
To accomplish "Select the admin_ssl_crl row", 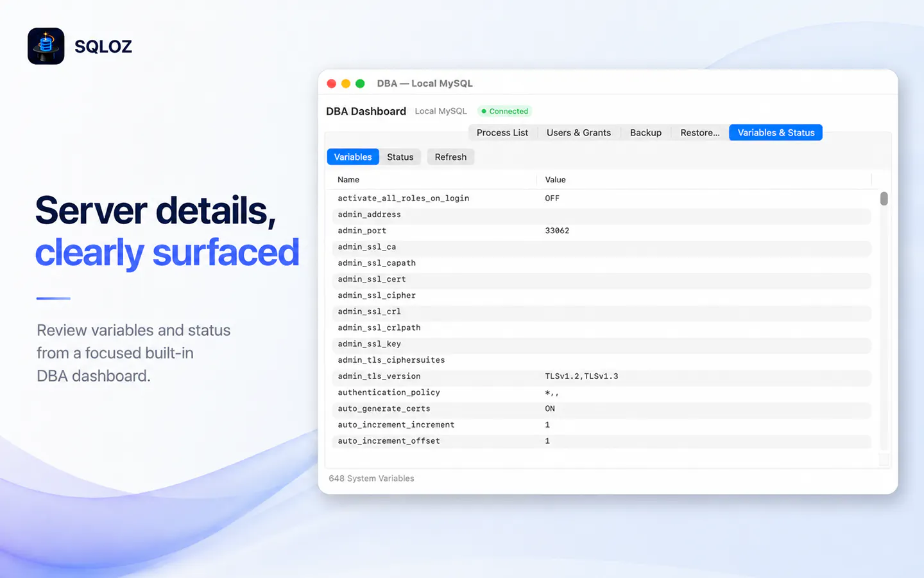I will click(x=602, y=311).
